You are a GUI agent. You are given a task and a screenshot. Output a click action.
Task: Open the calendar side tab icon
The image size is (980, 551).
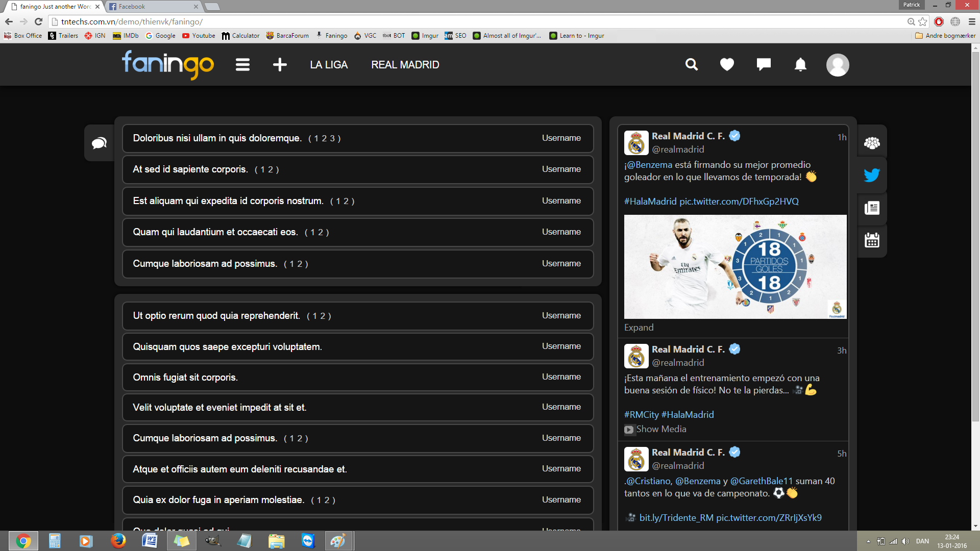tap(872, 240)
